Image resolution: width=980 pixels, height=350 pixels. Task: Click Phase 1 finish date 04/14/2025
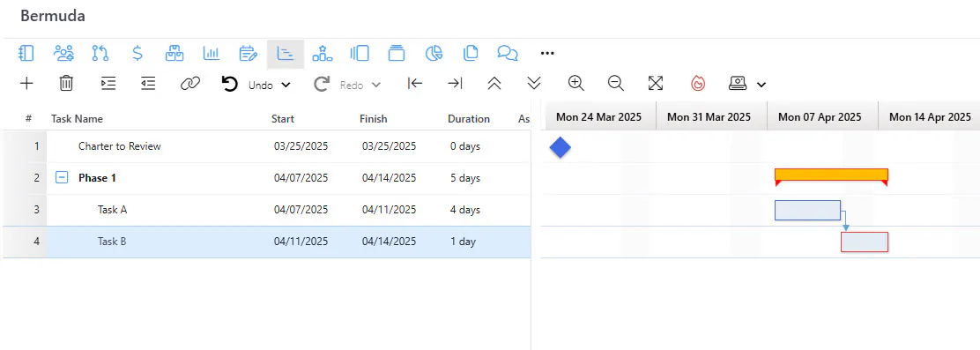(389, 178)
